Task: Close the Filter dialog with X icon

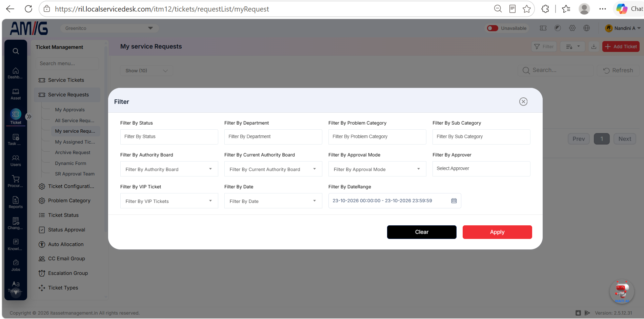Action: 523,101
